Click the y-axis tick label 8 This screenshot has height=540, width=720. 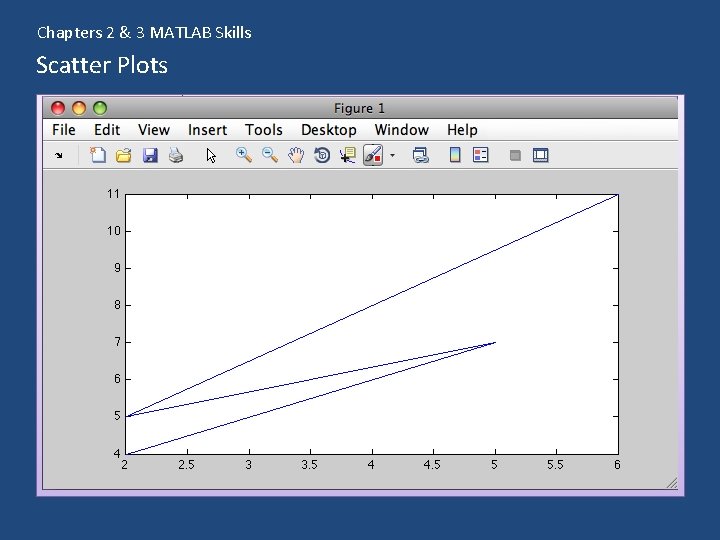[x=117, y=305]
